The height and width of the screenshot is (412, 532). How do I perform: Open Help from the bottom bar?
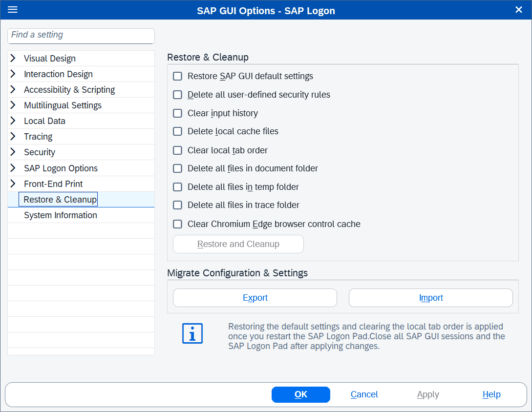pyautogui.click(x=491, y=394)
